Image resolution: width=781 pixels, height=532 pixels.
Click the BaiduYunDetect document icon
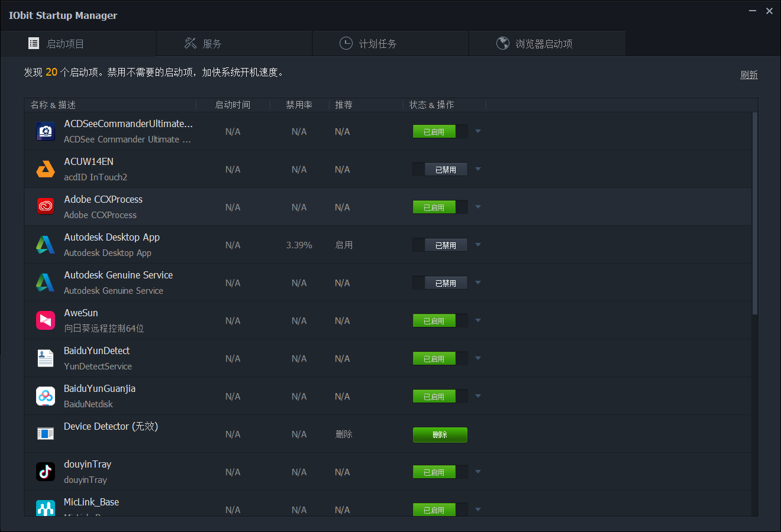[46, 358]
